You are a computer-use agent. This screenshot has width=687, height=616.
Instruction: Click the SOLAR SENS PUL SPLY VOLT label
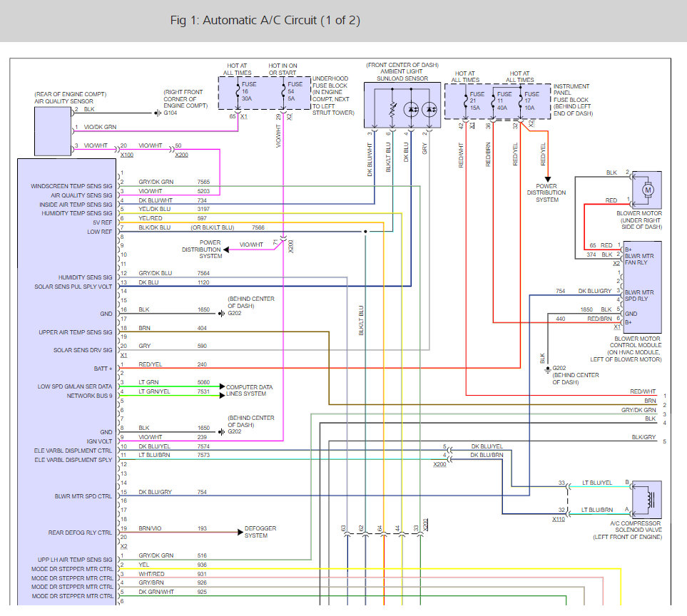point(73,287)
